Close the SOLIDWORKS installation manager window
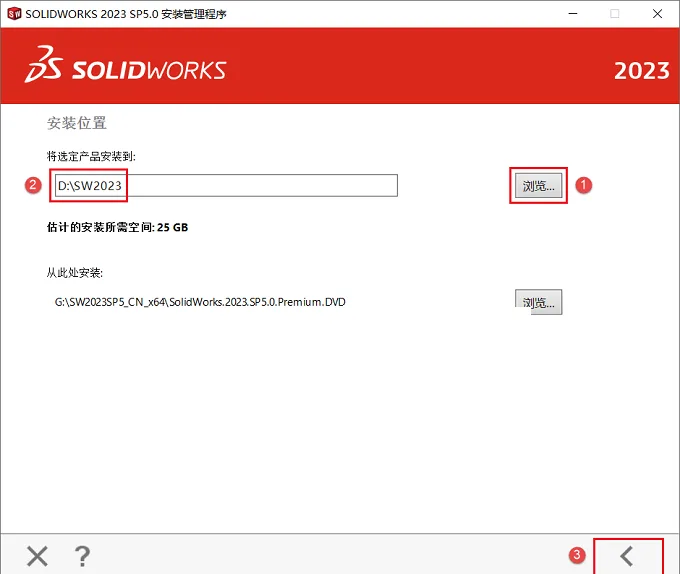Screen dimensions: 680x574 click(x=657, y=14)
